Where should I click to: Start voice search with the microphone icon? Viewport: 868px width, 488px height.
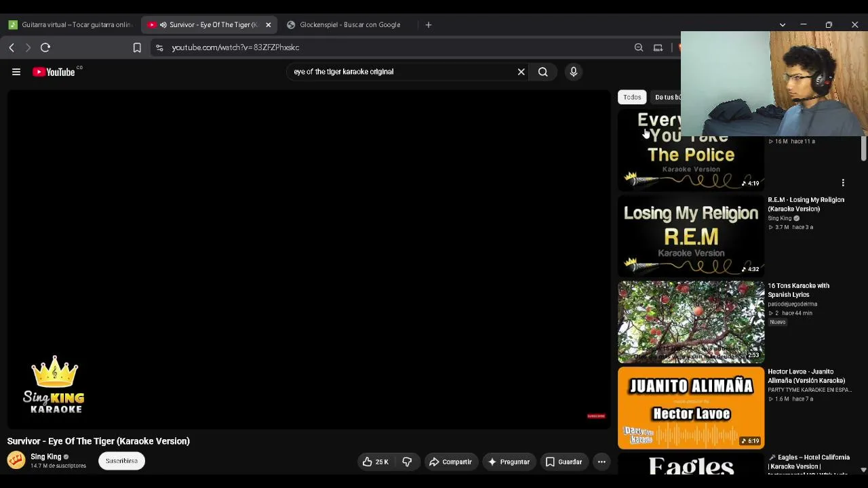click(x=574, y=72)
